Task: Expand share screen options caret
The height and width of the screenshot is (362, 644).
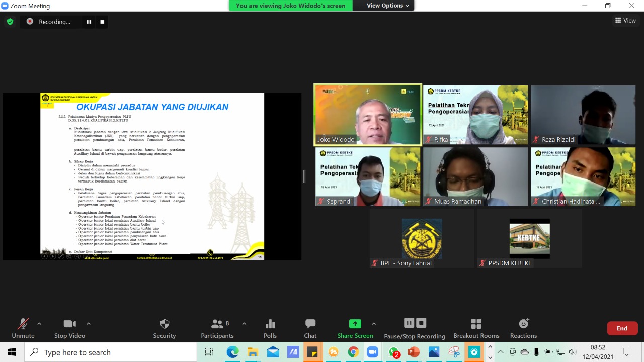Action: tap(374, 324)
